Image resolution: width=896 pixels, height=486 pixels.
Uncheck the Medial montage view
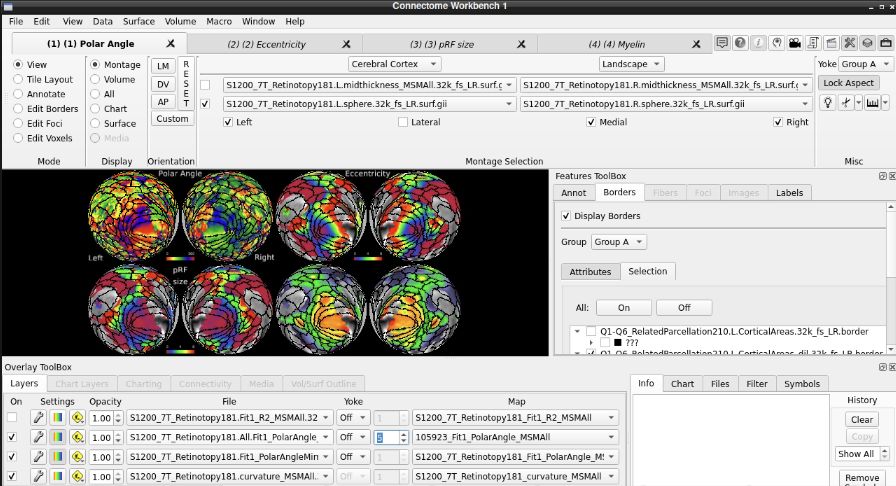tap(591, 122)
